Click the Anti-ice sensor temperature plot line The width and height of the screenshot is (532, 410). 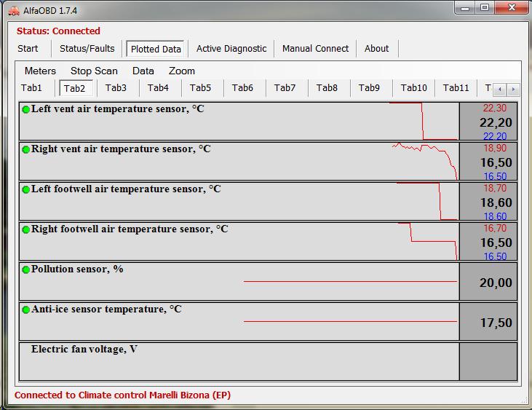pos(351,321)
